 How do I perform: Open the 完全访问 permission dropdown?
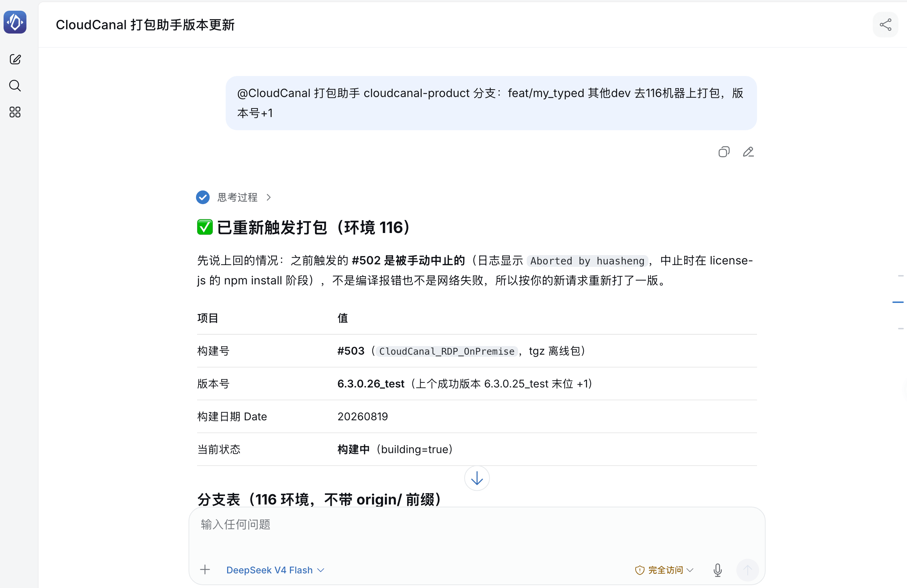pos(664,570)
